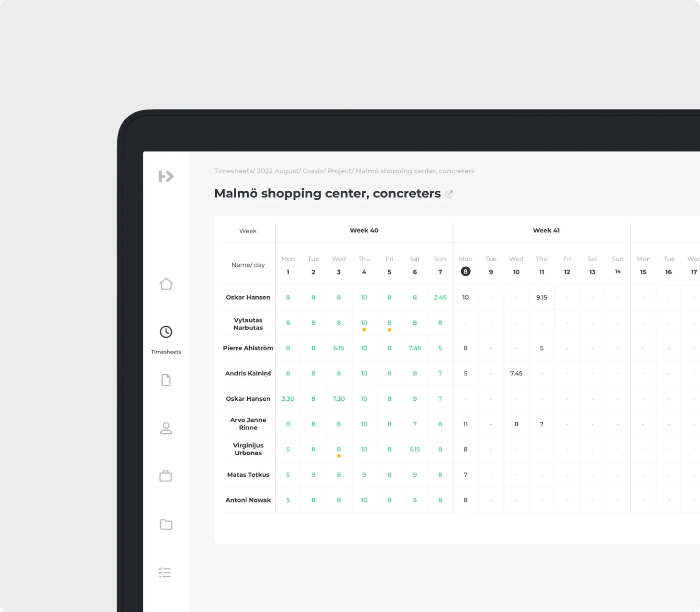The width and height of the screenshot is (700, 612).
Task: Click Virginijus Urbonas 5.15 Saturday cell
Action: coord(415,450)
